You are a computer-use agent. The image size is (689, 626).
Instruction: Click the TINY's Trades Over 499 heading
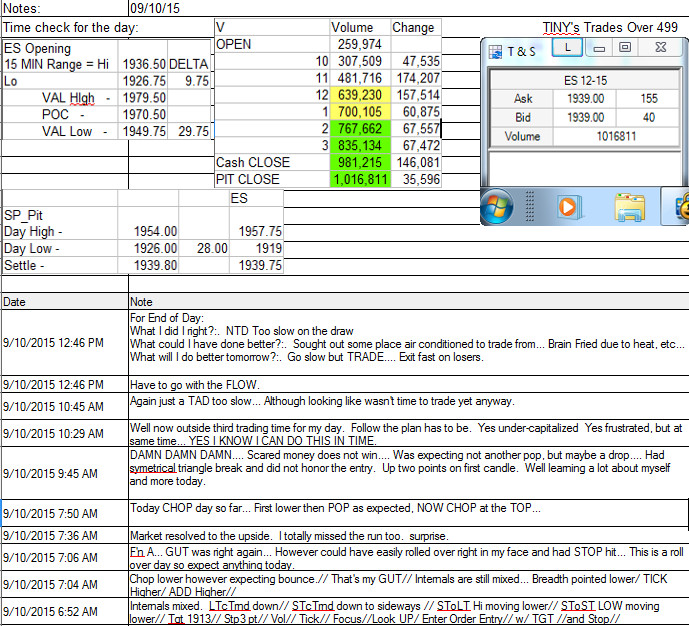tap(610, 27)
